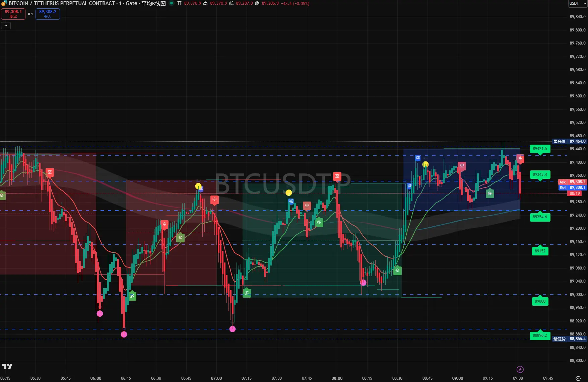Click the red 空 short signal near 09:02
The image size is (588, 382).
click(462, 166)
